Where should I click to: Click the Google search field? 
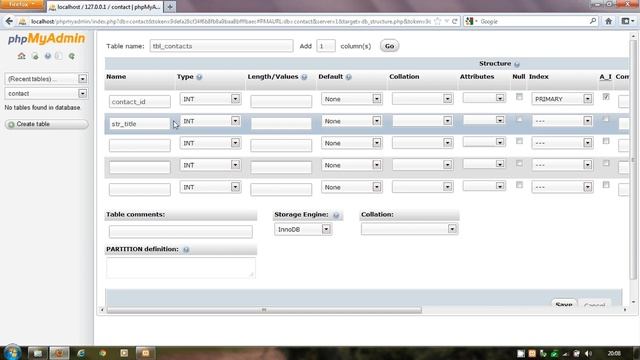533,21
